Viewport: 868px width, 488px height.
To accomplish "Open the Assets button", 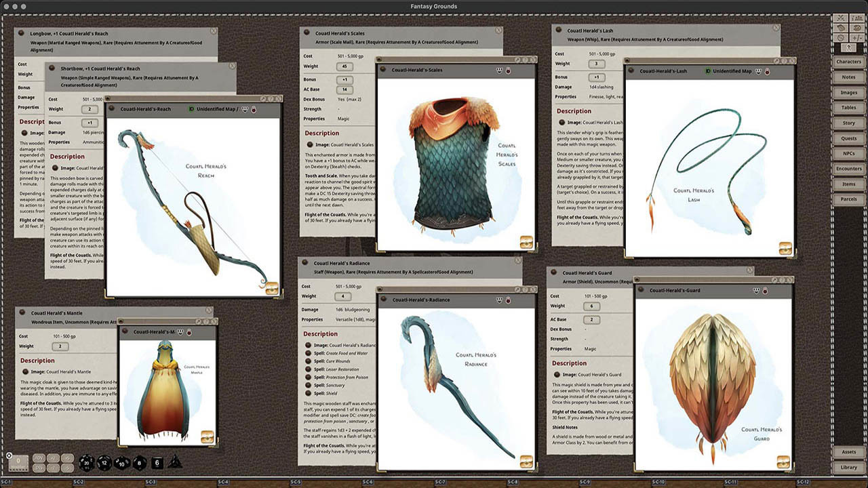I will [848, 451].
